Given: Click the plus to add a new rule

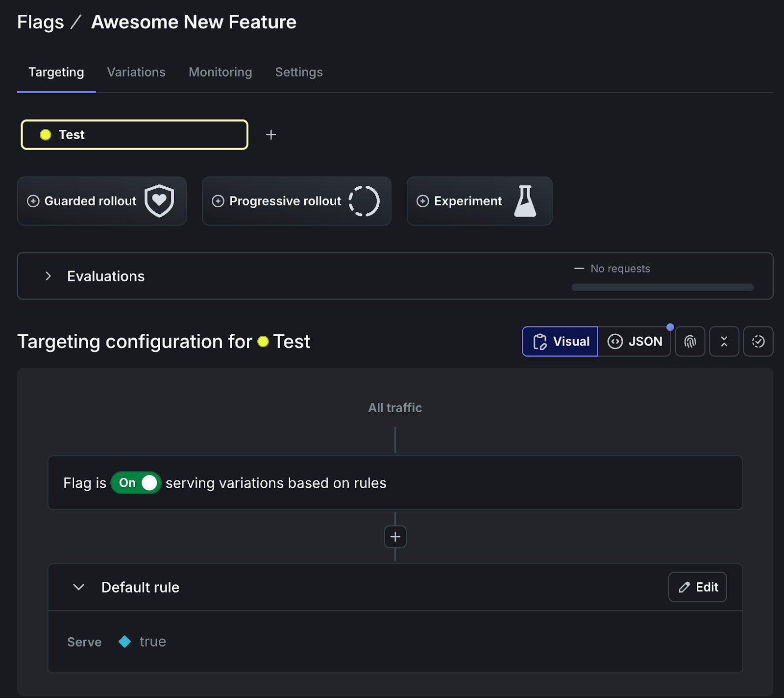Looking at the screenshot, I should pyautogui.click(x=395, y=537).
